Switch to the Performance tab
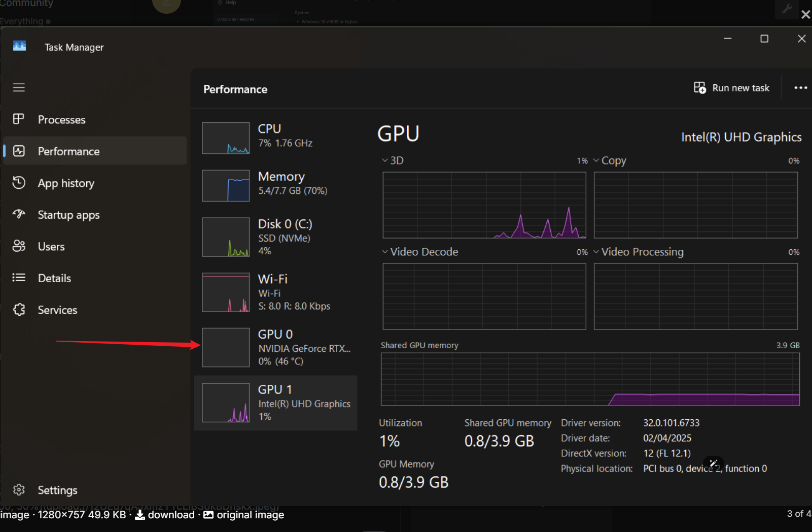Screen dimensions: 812x532 68,151
